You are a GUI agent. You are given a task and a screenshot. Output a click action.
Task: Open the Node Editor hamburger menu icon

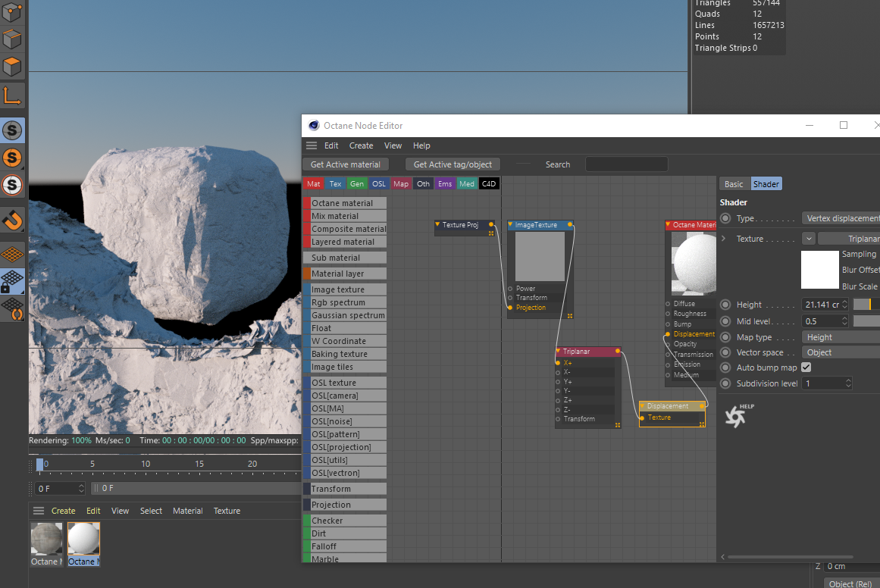coord(312,145)
